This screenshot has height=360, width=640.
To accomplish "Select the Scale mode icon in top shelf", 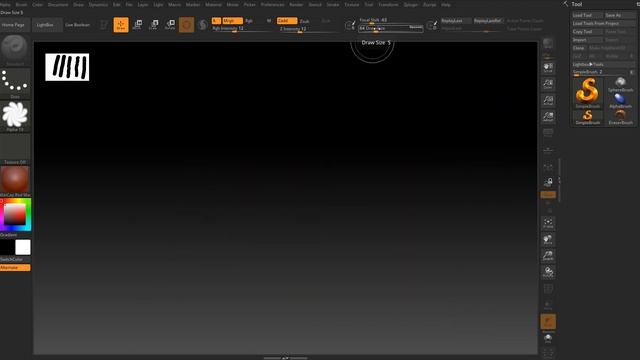I will pos(154,25).
